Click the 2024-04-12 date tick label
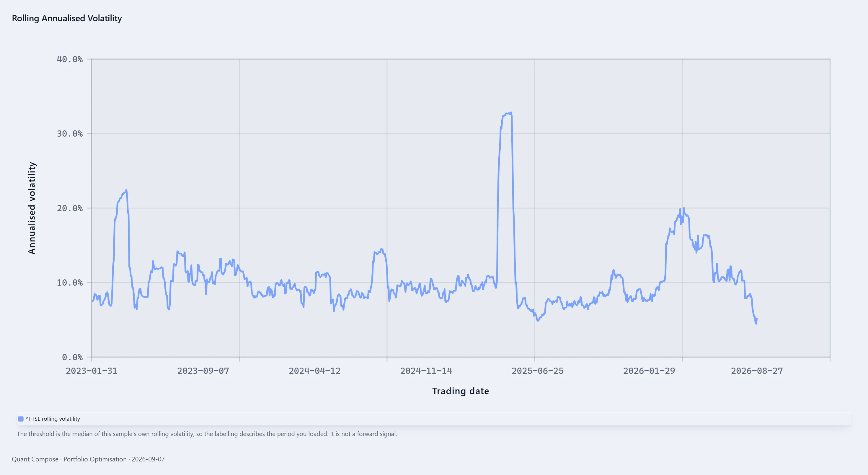This screenshot has height=475, width=868. pos(315,371)
